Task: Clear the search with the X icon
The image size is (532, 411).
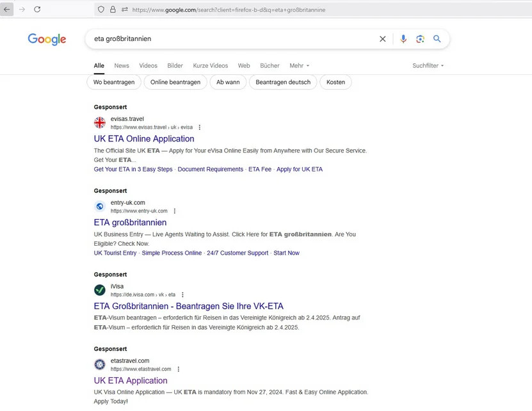Action: click(382, 39)
